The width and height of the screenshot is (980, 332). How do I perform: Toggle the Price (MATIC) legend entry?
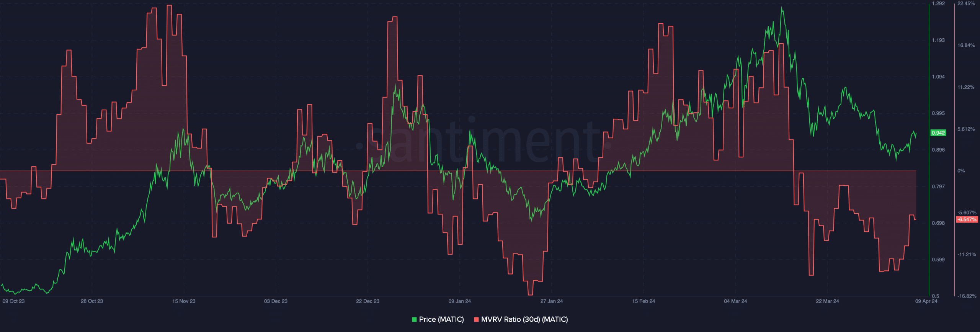(x=438, y=319)
